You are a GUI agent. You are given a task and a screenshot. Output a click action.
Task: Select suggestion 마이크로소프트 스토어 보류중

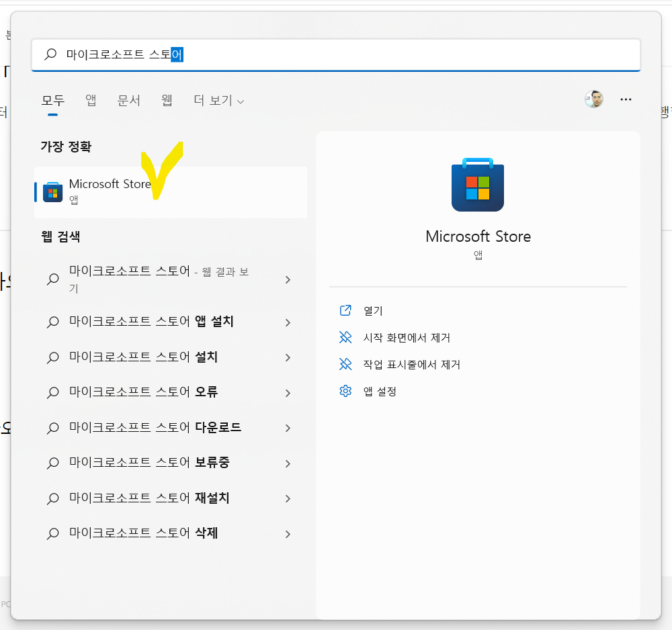click(171, 463)
